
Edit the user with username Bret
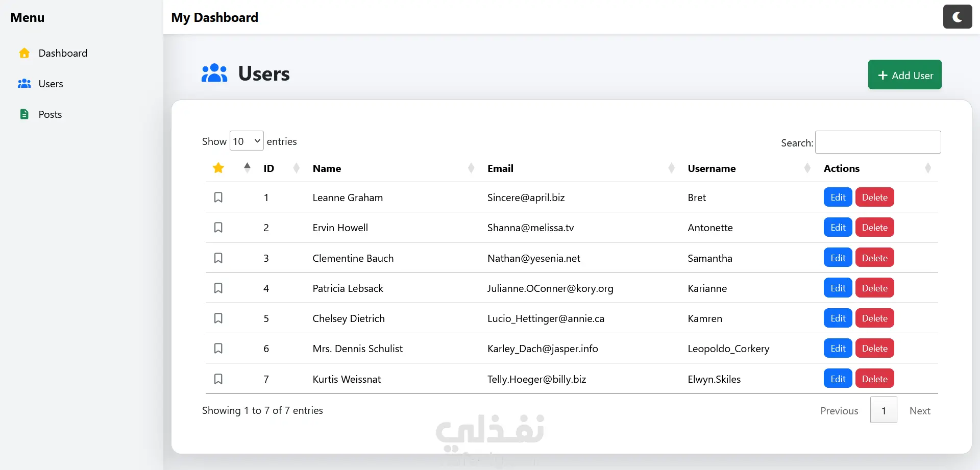838,197
